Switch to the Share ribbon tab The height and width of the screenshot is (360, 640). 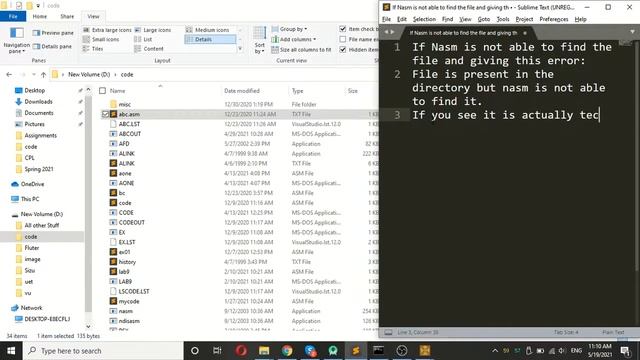click(x=67, y=16)
